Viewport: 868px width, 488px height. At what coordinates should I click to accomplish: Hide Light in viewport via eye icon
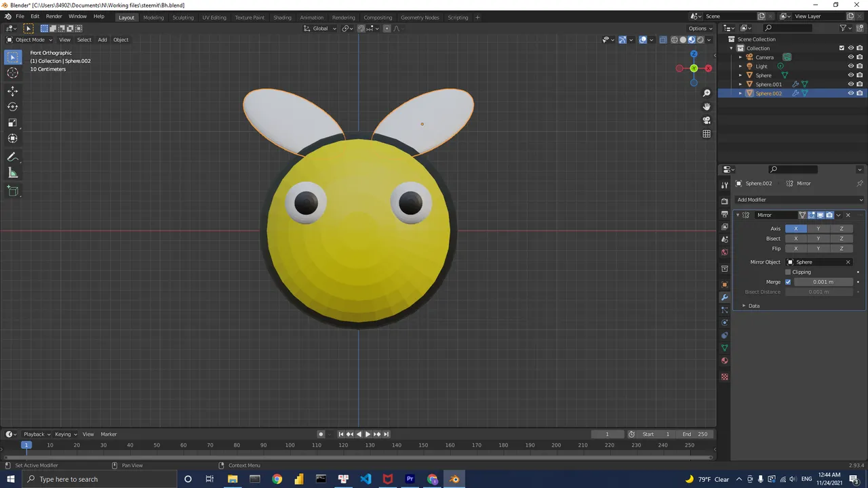click(x=851, y=66)
